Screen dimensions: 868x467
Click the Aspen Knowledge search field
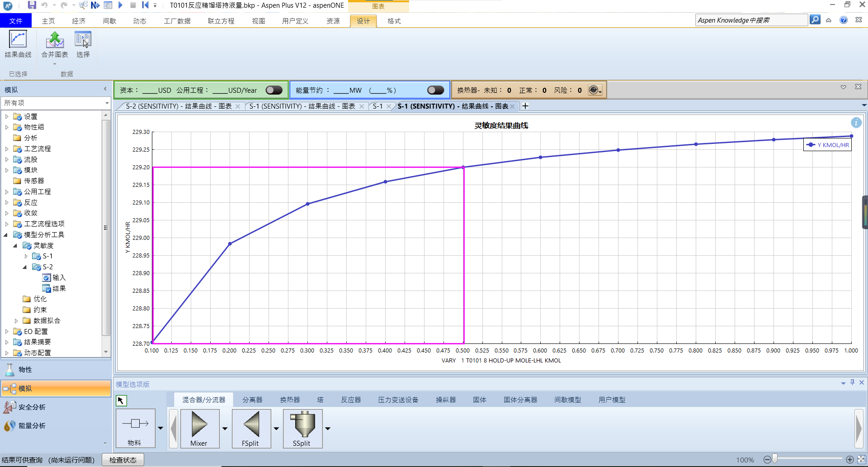point(751,20)
